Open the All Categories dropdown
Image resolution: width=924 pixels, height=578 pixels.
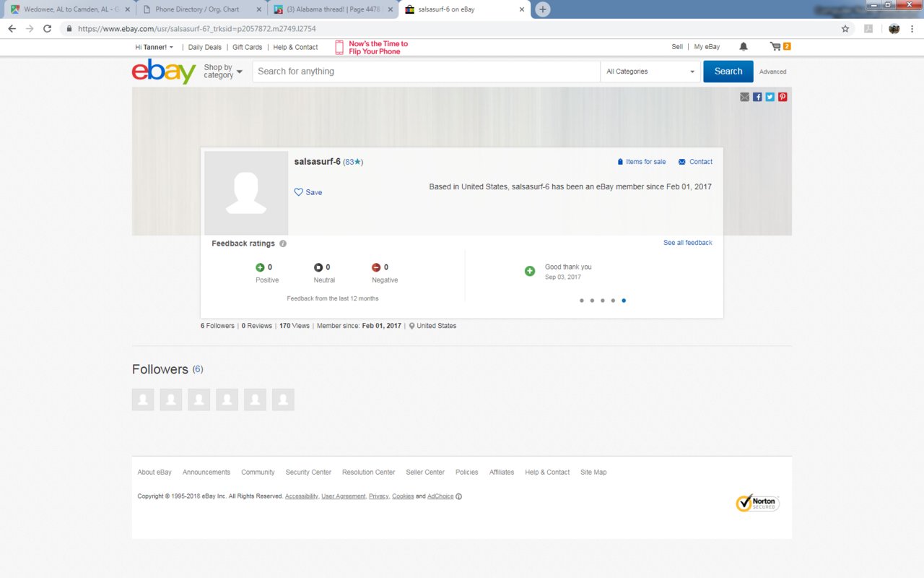[x=650, y=72]
